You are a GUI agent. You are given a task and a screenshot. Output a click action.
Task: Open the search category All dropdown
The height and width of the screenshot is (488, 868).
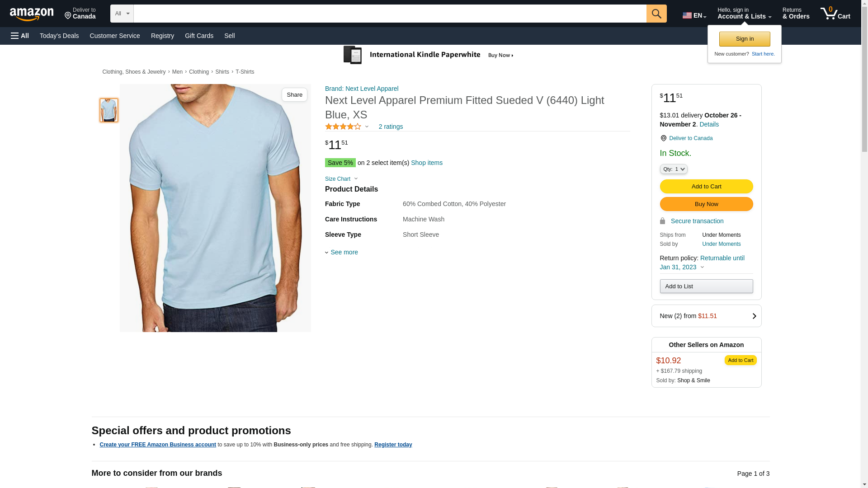pyautogui.click(x=122, y=14)
